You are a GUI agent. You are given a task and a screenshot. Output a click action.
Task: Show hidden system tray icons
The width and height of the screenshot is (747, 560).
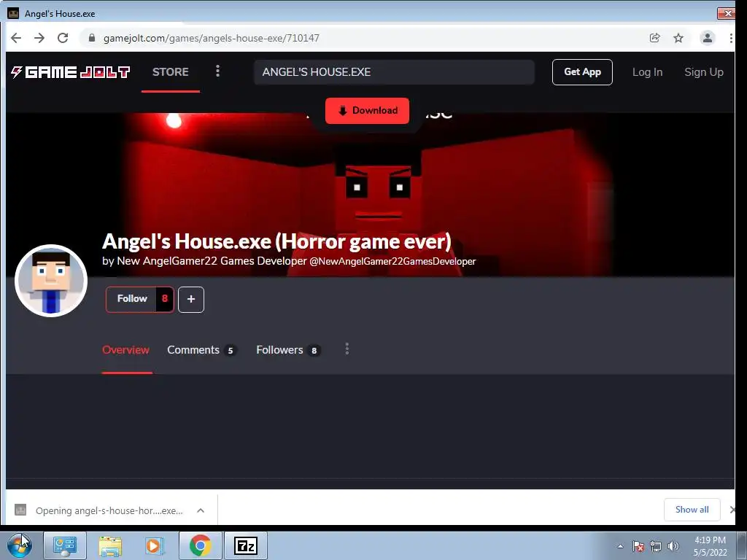point(620,546)
